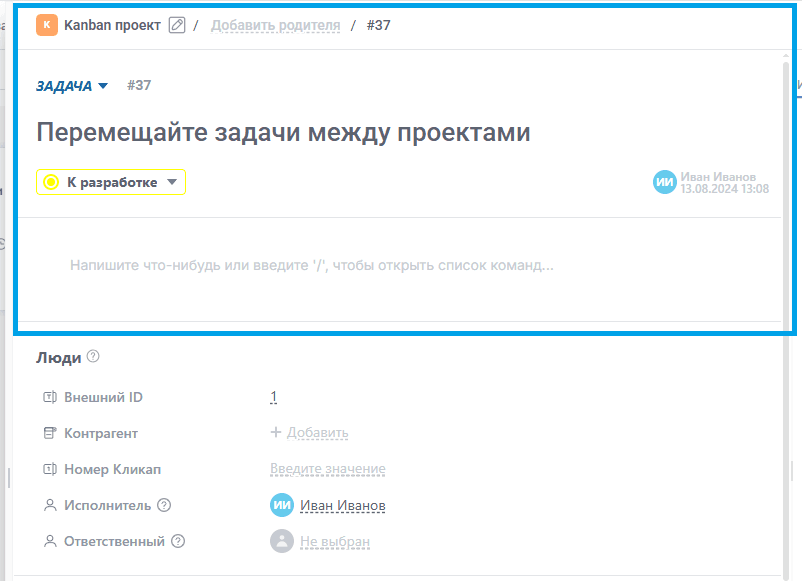Open the ЗАДАЧА type dropdown
802x581 pixels.
72,86
